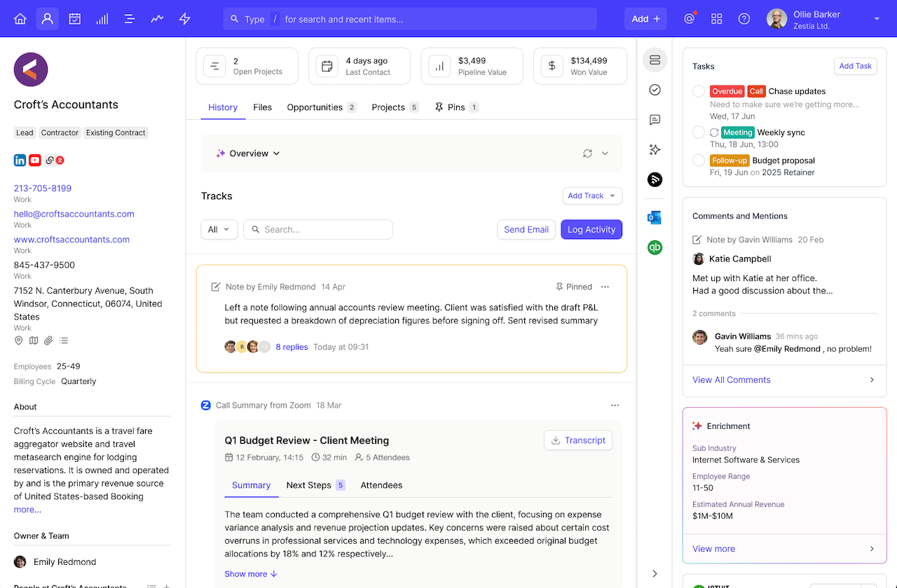897x588 pixels.
Task: Click the Send Email button
Action: click(x=526, y=229)
